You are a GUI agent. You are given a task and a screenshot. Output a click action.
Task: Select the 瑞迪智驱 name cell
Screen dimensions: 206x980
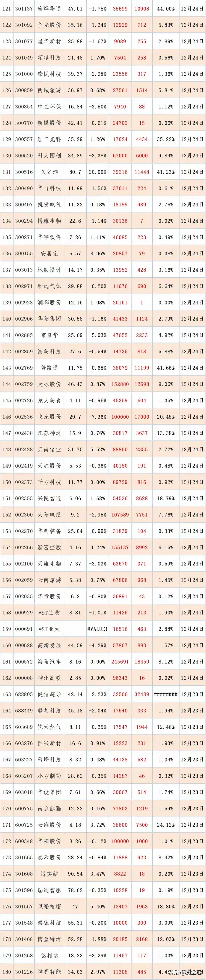49,891
